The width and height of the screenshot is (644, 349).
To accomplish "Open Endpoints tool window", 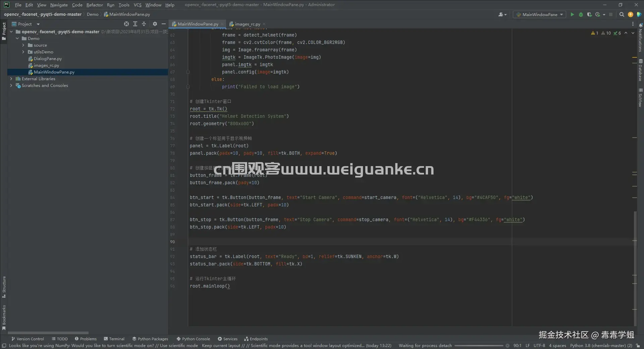I will pos(256,339).
